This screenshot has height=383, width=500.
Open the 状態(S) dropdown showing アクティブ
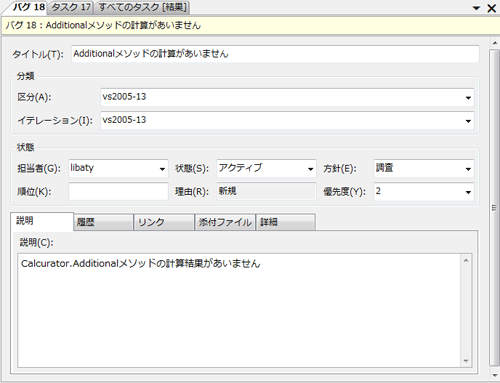tap(266, 168)
